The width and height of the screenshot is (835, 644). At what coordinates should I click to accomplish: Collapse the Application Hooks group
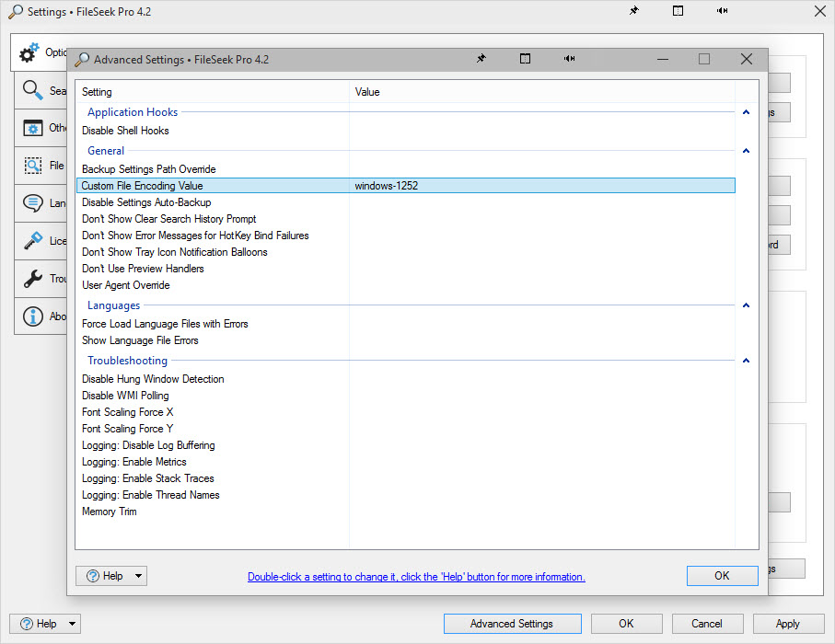tap(746, 112)
